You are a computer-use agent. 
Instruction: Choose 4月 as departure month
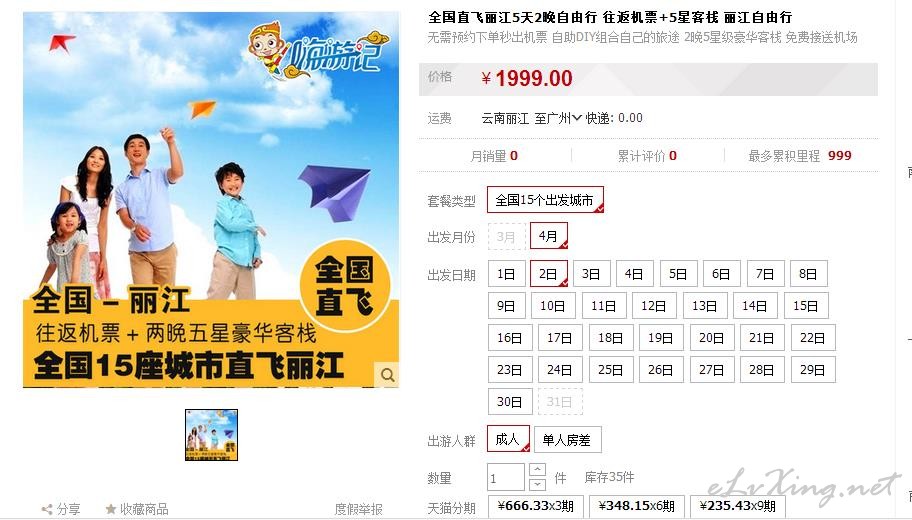coord(548,236)
